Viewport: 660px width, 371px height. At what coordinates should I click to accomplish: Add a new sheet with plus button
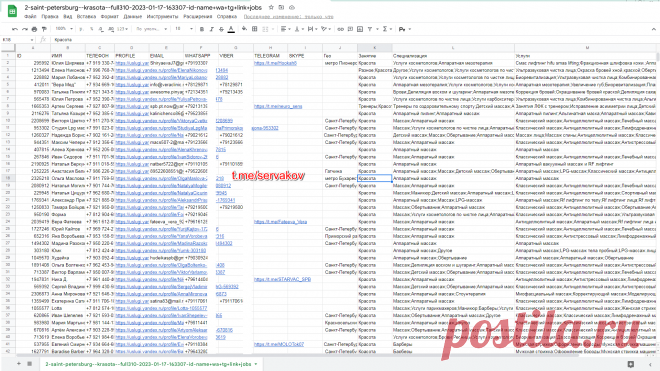tap(19, 363)
